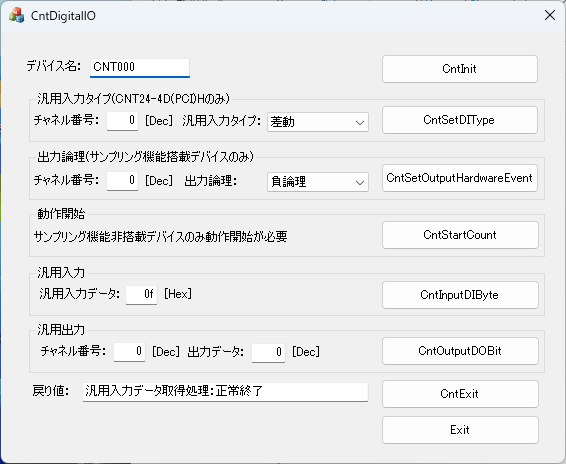This screenshot has height=464, width=566.
Task: Click the 戻り値 result text field
Action: (x=225, y=392)
